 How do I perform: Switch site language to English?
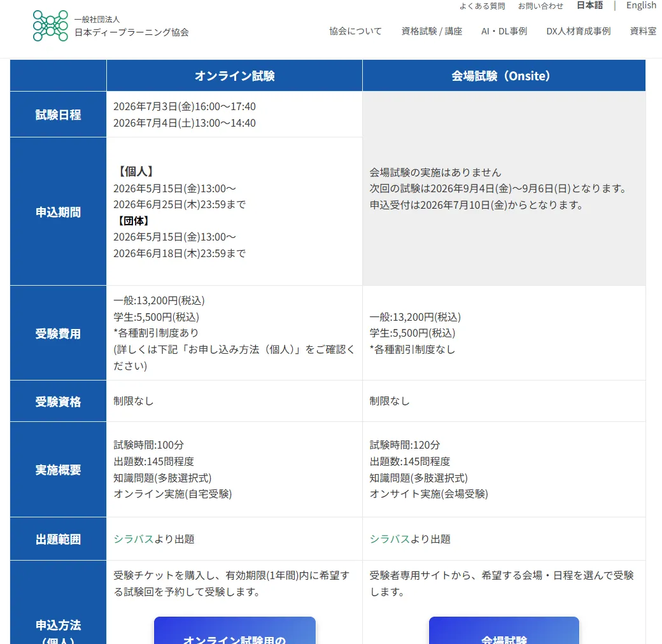641,6
